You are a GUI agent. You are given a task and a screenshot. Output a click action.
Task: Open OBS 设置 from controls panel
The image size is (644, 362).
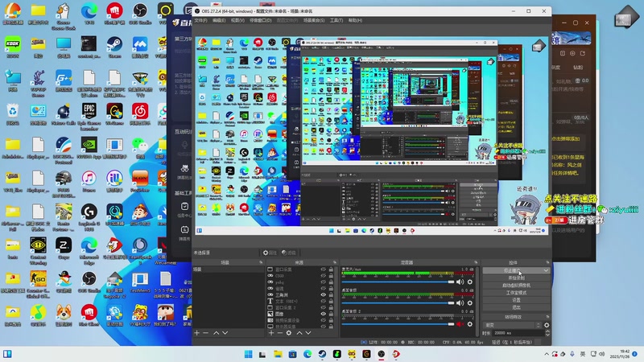[516, 300]
